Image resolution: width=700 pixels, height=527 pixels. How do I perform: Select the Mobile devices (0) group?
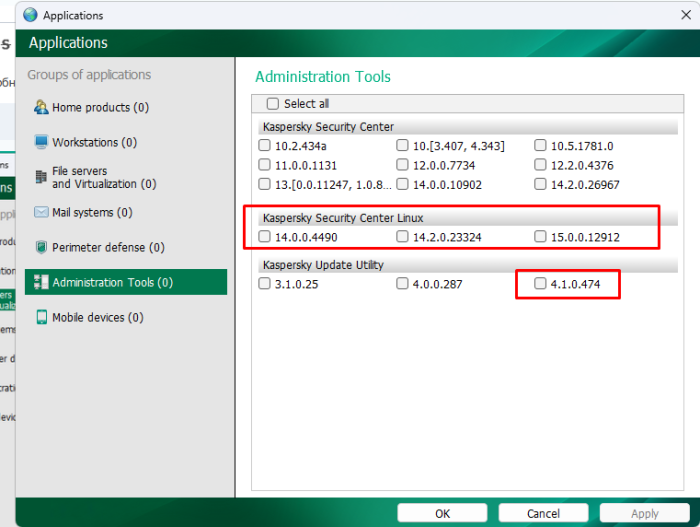coord(98,317)
